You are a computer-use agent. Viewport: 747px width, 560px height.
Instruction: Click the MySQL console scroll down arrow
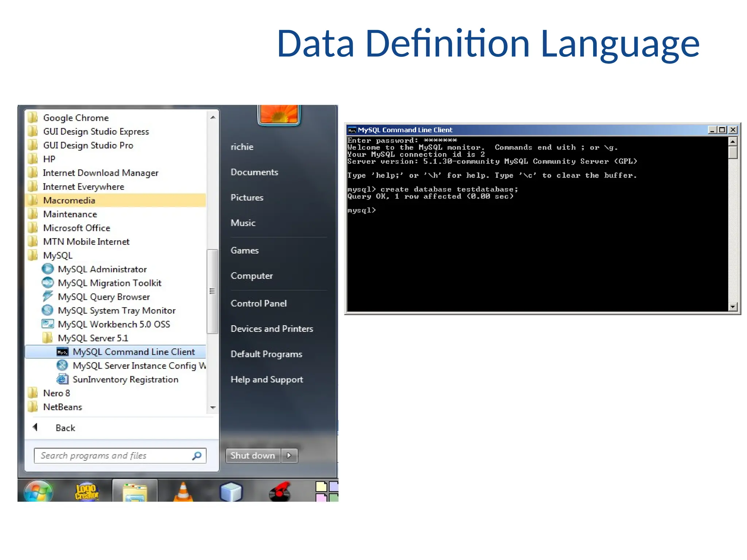coord(733,307)
